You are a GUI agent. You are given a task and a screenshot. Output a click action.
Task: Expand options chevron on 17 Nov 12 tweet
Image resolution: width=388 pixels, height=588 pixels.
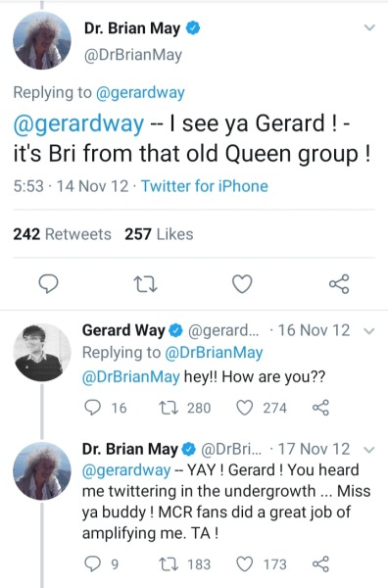click(369, 450)
